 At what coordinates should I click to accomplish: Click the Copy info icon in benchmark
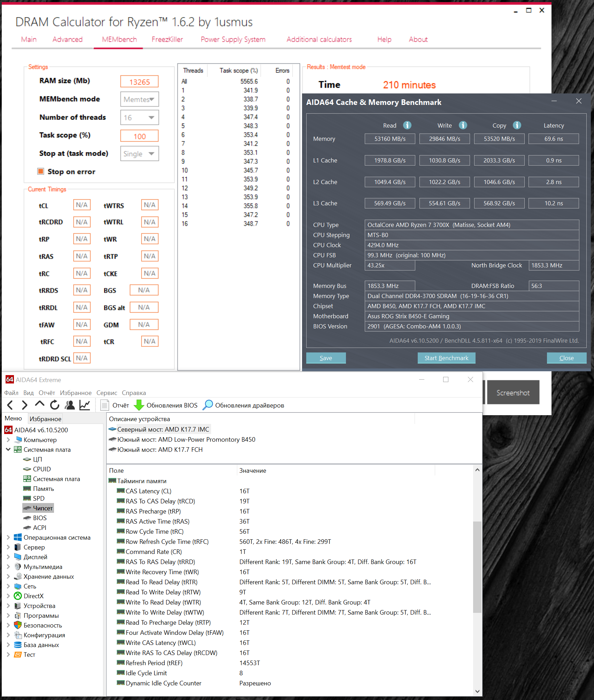517,125
